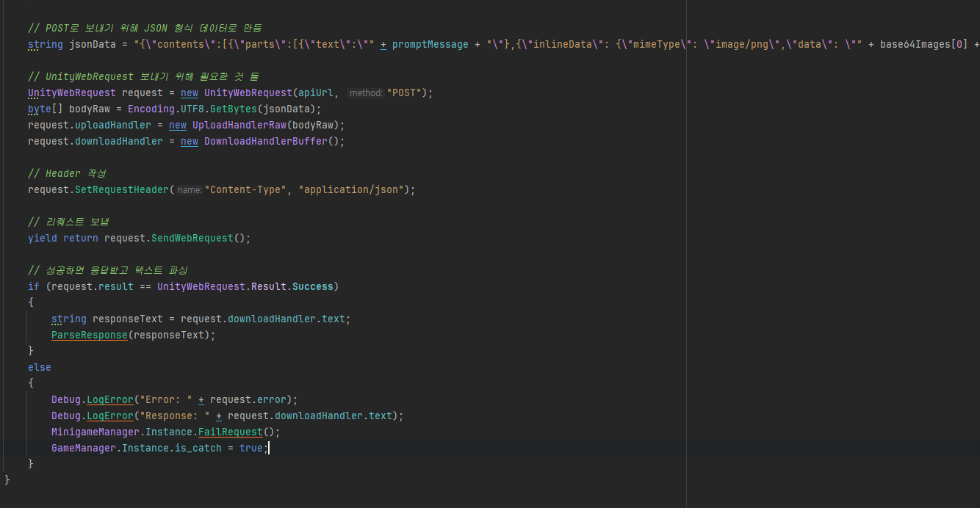
Task: Click the "application/json" string literal
Action: [352, 189]
